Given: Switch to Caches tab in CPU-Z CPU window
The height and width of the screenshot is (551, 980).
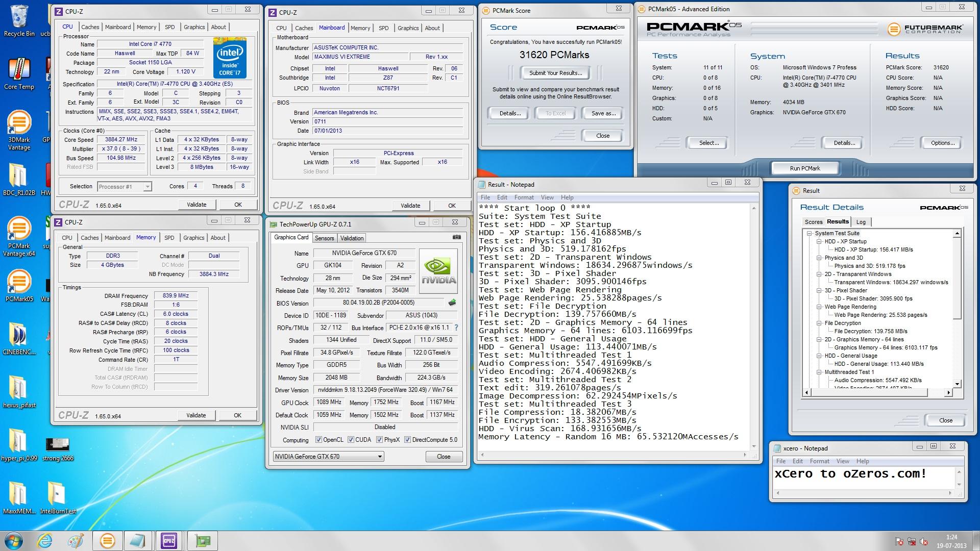Looking at the screenshot, I should (90, 27).
